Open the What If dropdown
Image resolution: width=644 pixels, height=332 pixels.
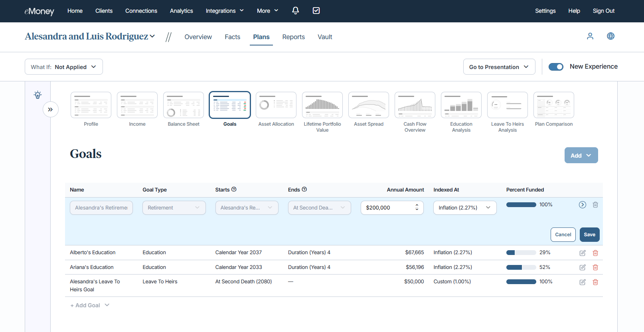coord(64,67)
